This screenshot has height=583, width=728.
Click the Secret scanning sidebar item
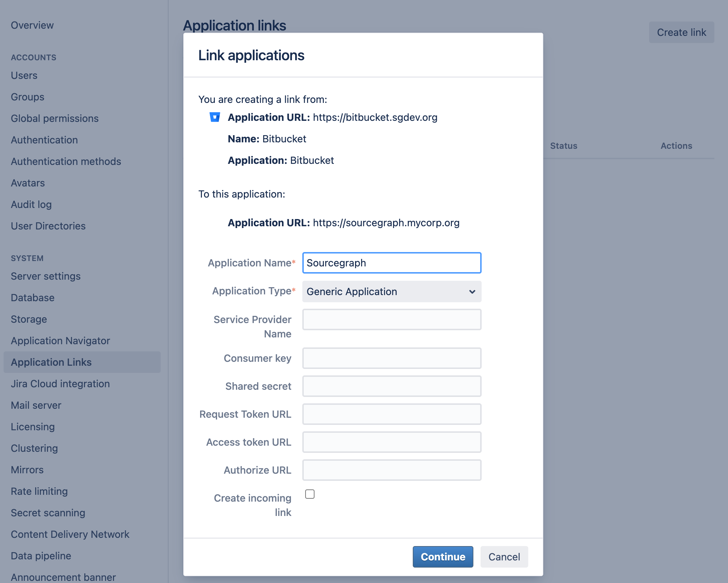pos(48,512)
